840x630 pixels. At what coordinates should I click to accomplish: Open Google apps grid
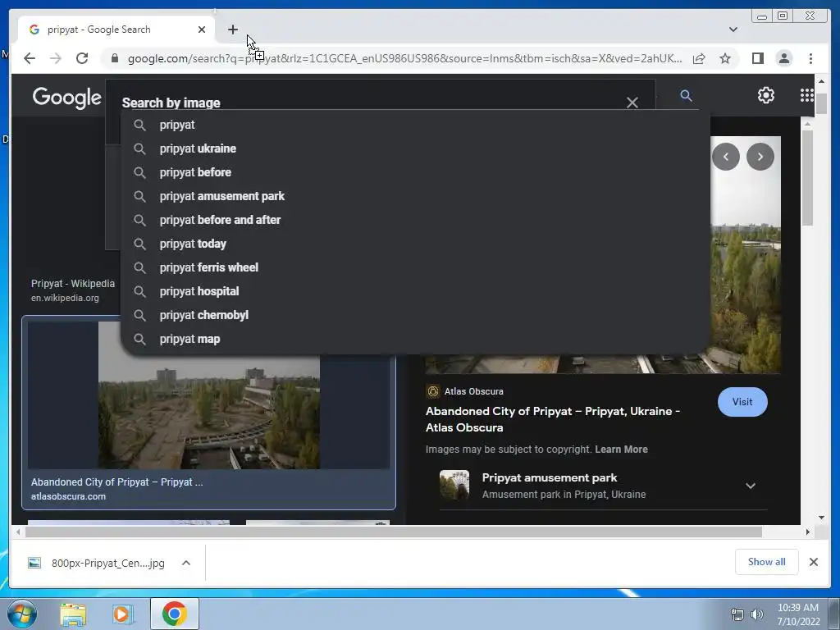click(x=806, y=95)
